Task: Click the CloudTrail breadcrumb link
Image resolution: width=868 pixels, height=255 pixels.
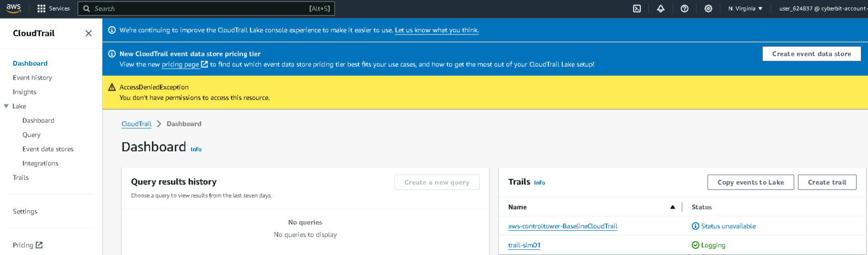Action: pyautogui.click(x=136, y=124)
